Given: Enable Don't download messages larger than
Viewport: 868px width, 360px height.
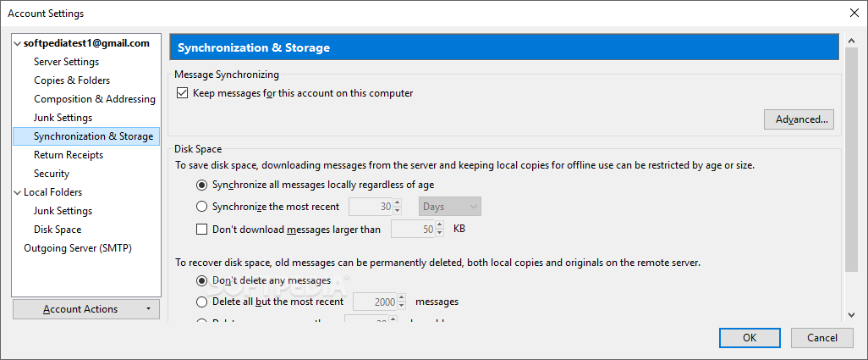Looking at the screenshot, I should click(202, 229).
